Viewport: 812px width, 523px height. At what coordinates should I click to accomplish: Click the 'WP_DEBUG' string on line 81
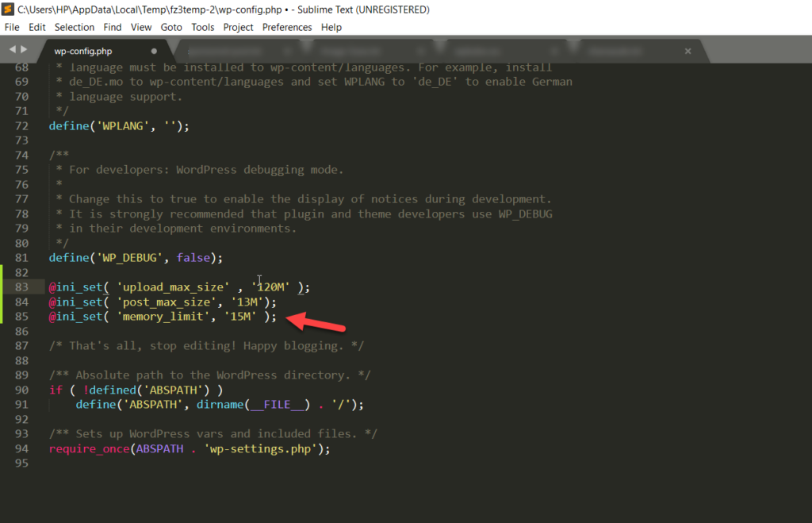[x=129, y=258]
